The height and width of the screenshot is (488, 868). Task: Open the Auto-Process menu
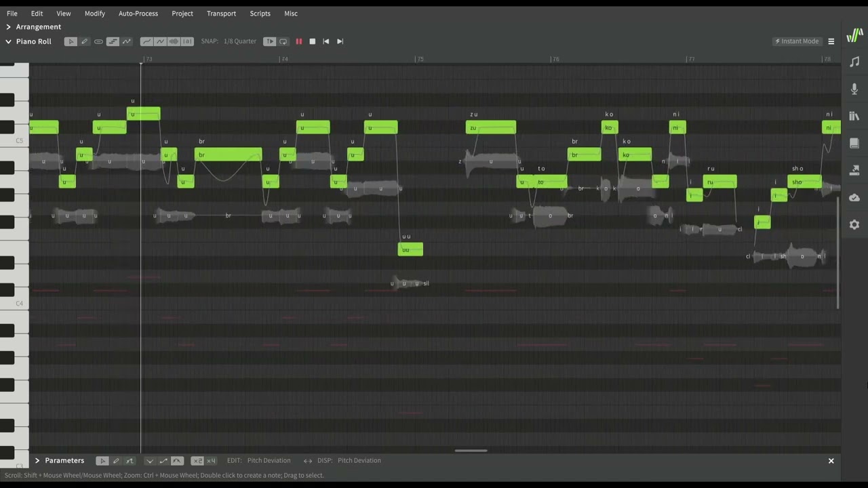click(138, 14)
